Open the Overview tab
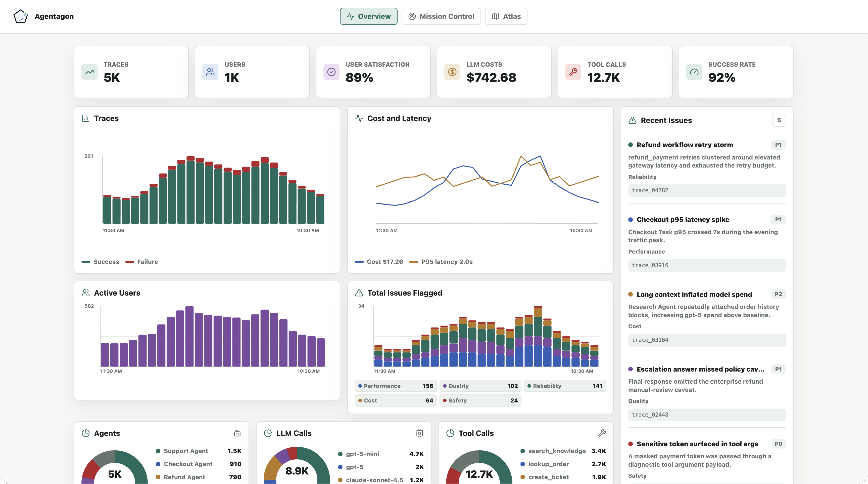This screenshot has width=868, height=484. pyautogui.click(x=369, y=16)
